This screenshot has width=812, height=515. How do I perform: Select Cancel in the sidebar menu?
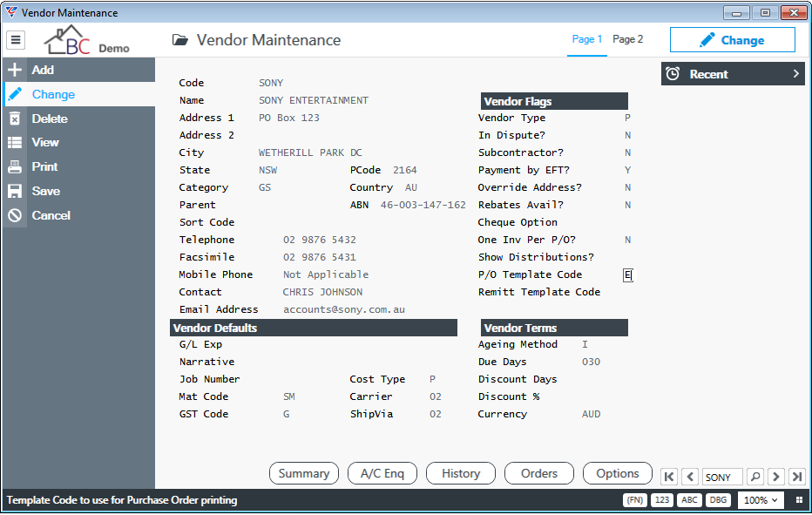(x=79, y=215)
